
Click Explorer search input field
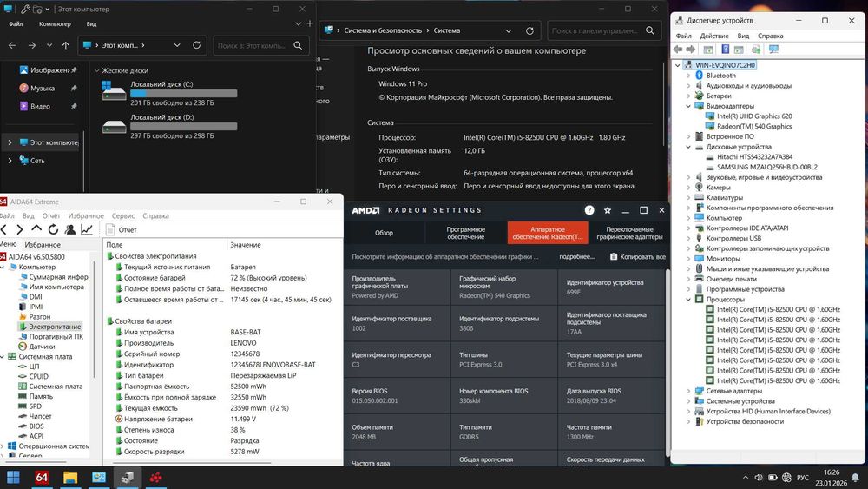point(253,45)
